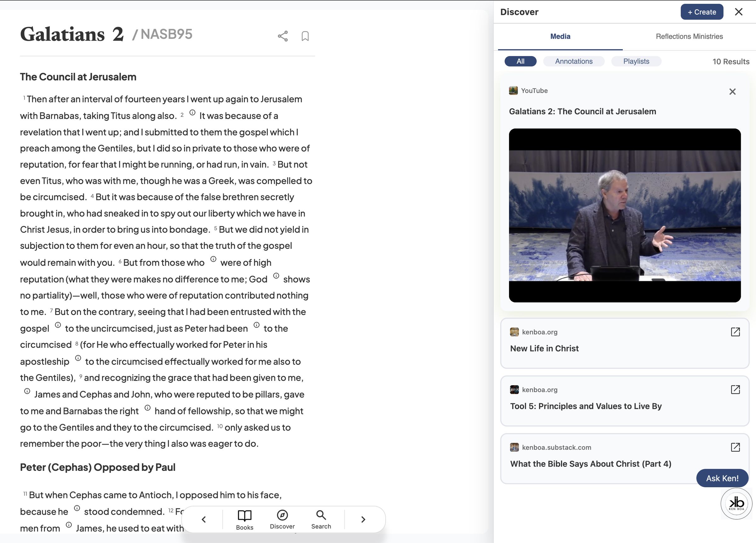The image size is (756, 543).
Task: Select the Playlists filter chip
Action: (636, 61)
